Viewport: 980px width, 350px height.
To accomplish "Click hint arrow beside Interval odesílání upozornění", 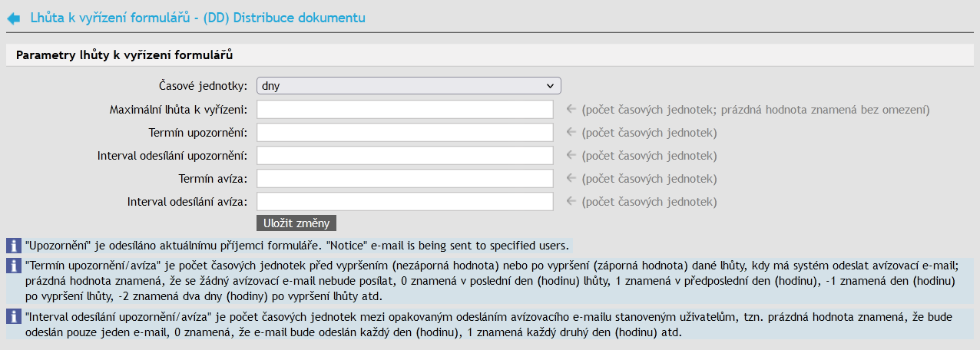I will tap(571, 156).
